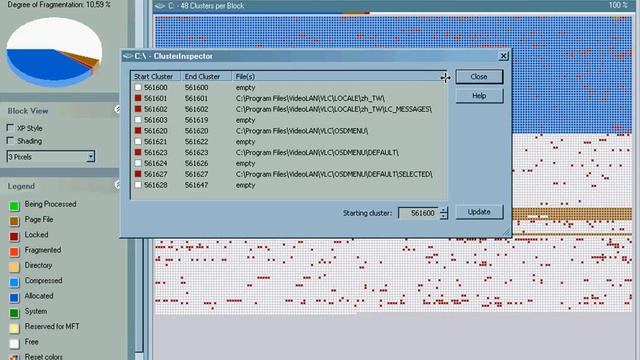Sort by the Start Cluster column header
Screen dimensions: 640x360
156,76
